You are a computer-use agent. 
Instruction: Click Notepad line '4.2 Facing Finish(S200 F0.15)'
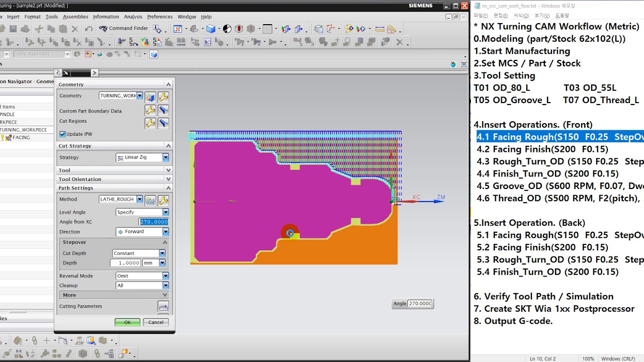point(542,149)
